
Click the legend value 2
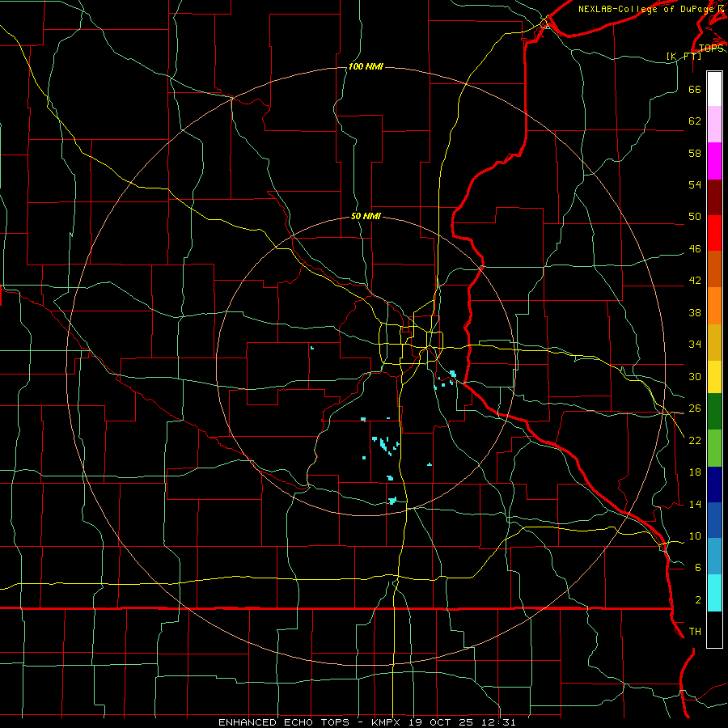coord(698,600)
